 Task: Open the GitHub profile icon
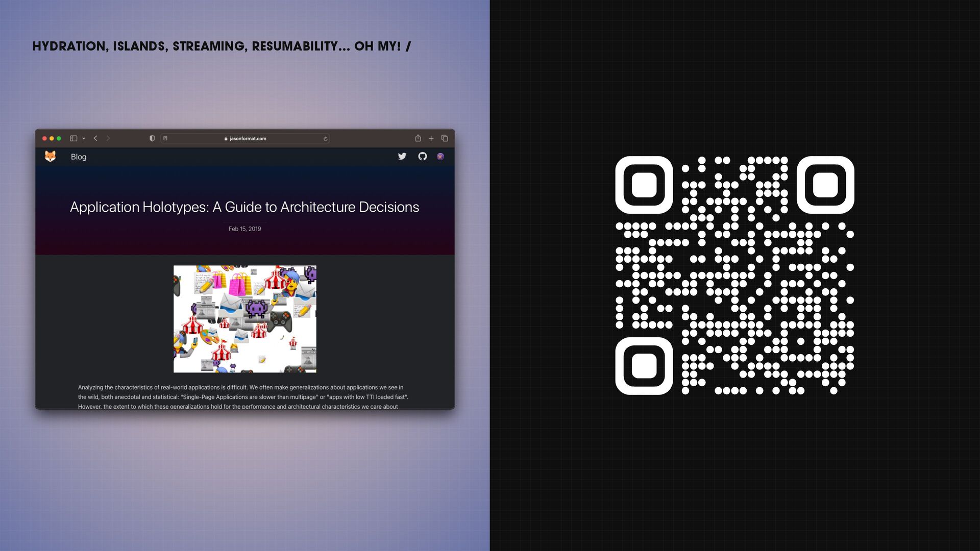(422, 156)
